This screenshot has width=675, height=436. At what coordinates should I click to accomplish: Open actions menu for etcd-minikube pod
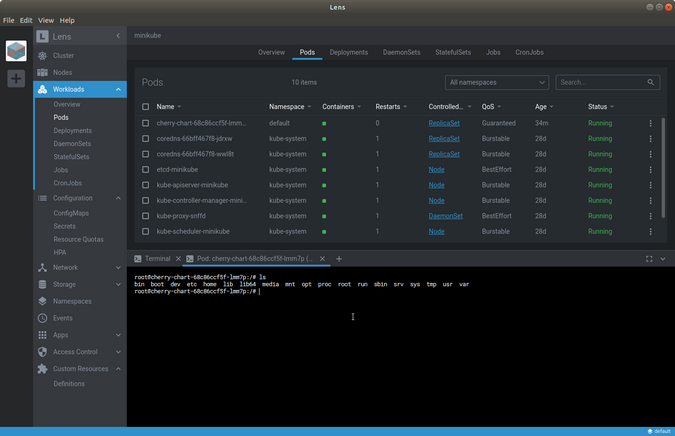650,170
